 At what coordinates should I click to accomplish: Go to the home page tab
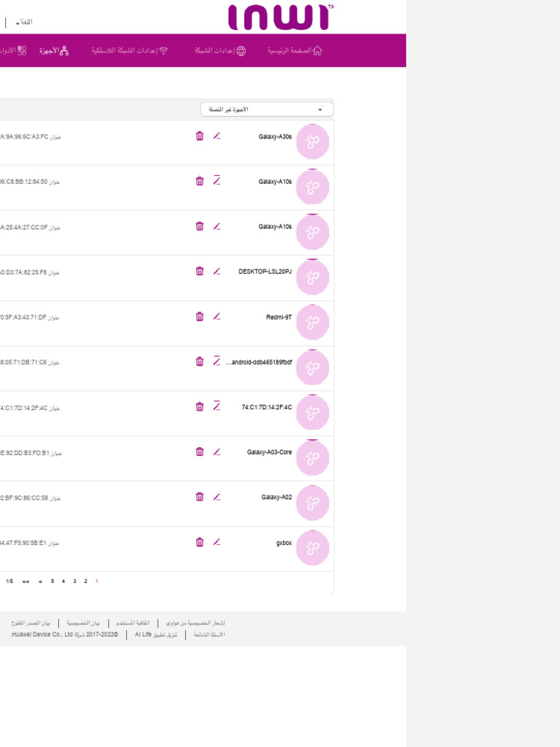pos(295,51)
